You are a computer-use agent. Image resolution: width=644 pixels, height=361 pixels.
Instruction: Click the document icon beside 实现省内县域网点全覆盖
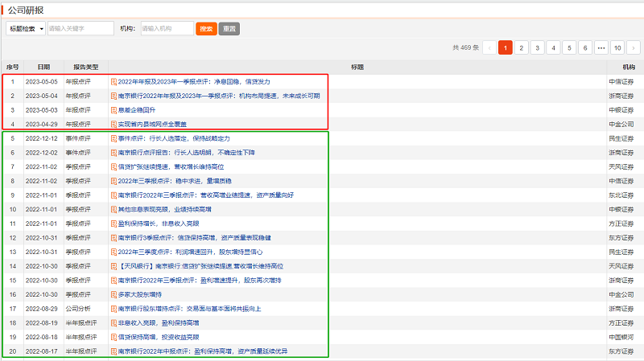(x=114, y=124)
